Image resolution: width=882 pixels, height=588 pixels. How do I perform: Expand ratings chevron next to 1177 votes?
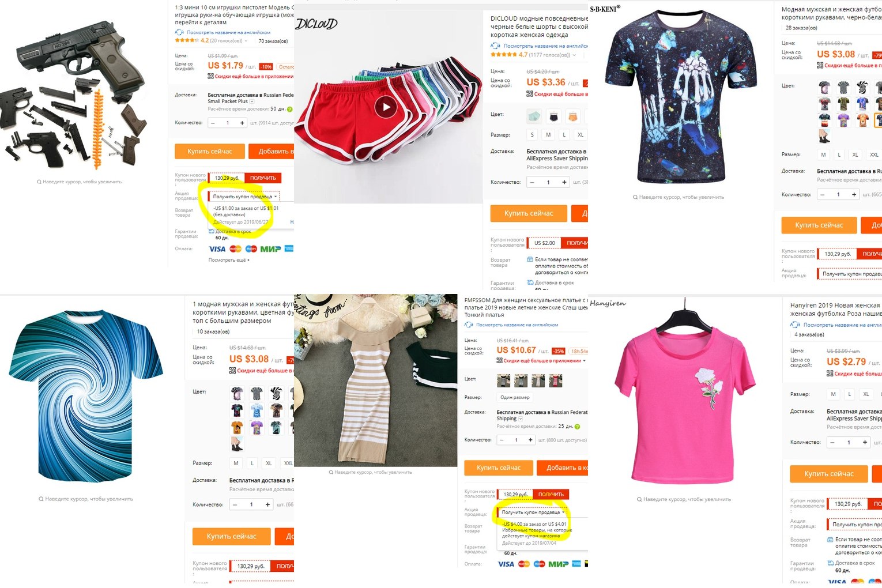coord(574,55)
